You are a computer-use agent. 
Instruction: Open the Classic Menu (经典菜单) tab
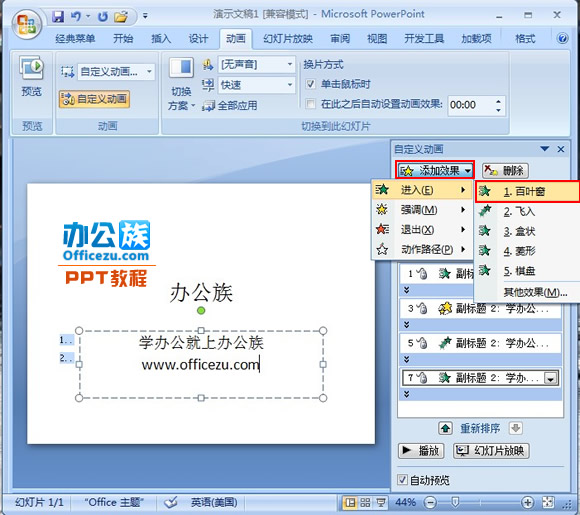point(75,38)
